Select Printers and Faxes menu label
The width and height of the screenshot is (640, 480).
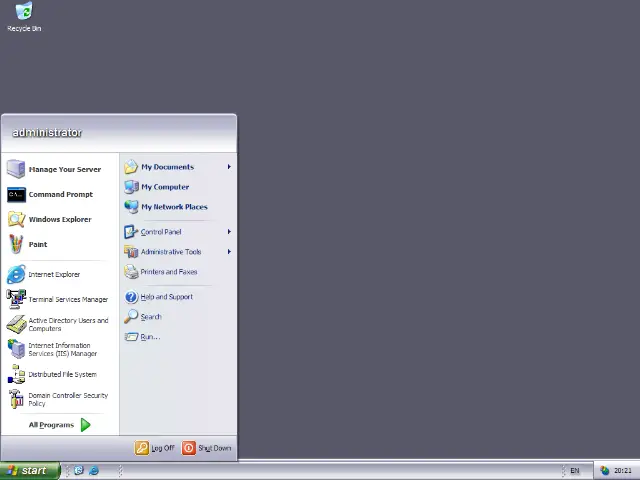(169, 272)
